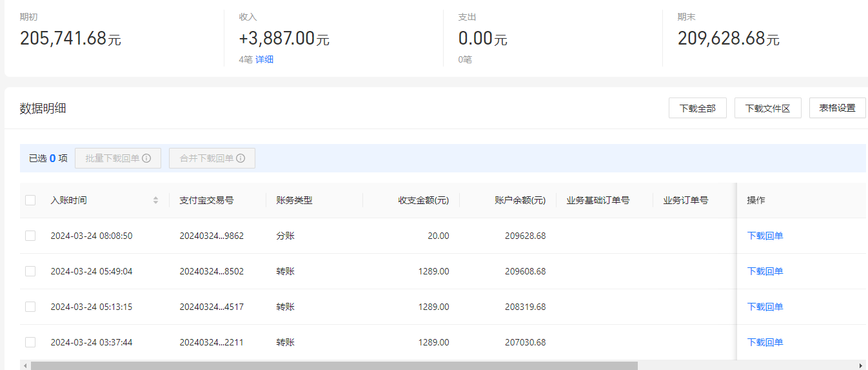
Task: Open 表格设置 table settings
Action: (838, 108)
